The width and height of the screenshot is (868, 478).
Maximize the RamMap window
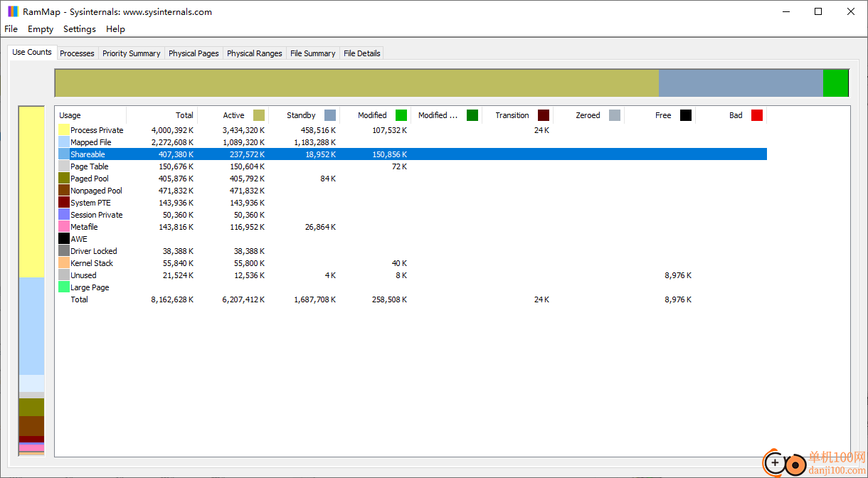tap(818, 11)
